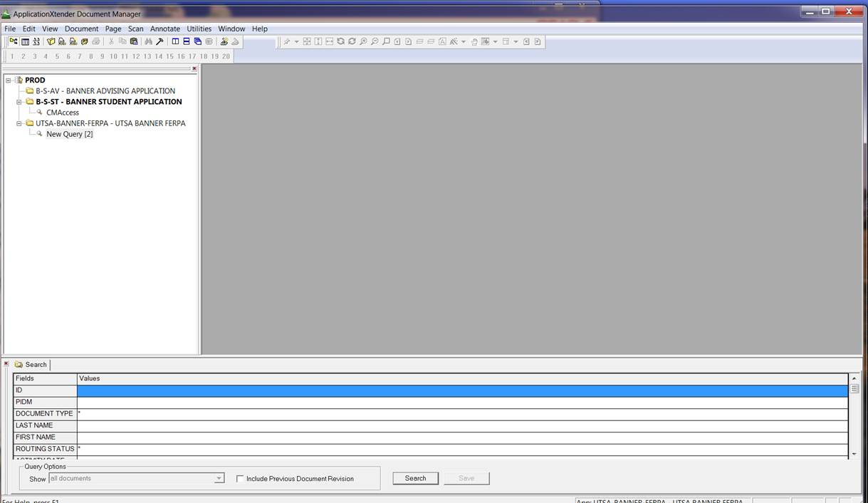Click the paste clipboard toolbar icon

pyautogui.click(x=134, y=42)
